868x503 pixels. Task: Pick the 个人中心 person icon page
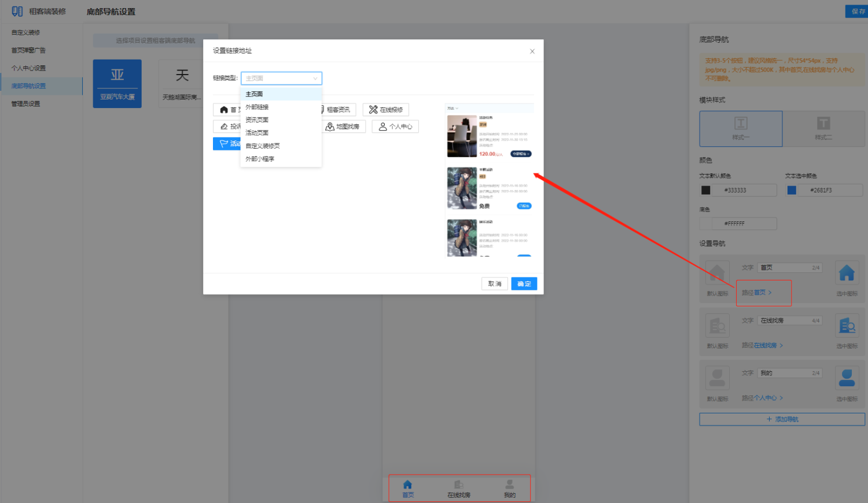(395, 127)
